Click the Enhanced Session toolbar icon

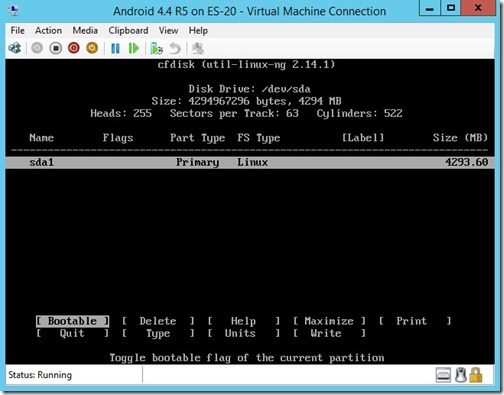click(198, 49)
